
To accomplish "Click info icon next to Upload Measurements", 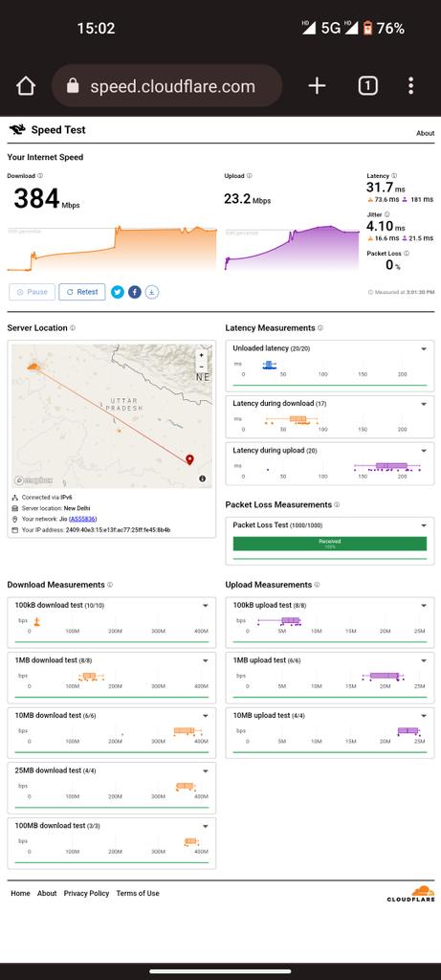I will coord(317,585).
